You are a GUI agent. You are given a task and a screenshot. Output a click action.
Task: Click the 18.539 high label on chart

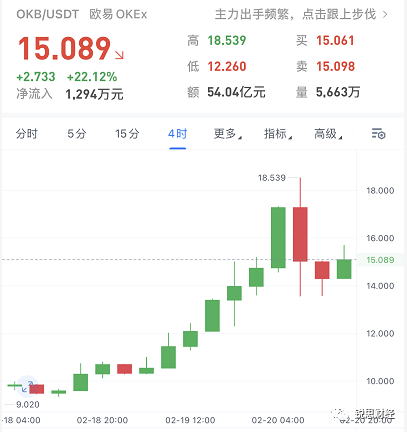pyautogui.click(x=272, y=178)
